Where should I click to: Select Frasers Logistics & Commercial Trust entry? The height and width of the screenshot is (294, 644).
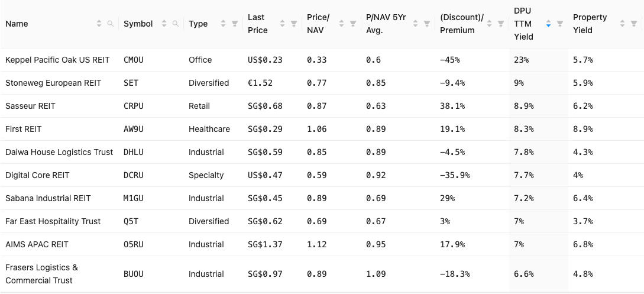pyautogui.click(x=41, y=274)
